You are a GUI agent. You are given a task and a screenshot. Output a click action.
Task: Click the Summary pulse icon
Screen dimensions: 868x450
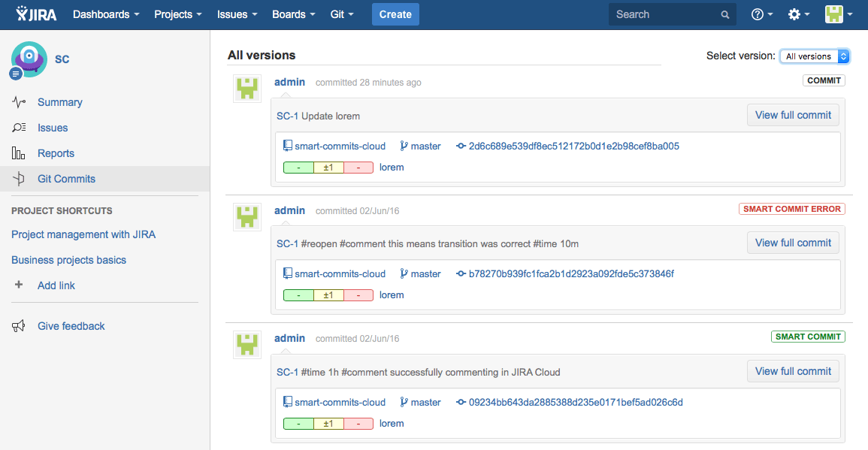point(19,102)
